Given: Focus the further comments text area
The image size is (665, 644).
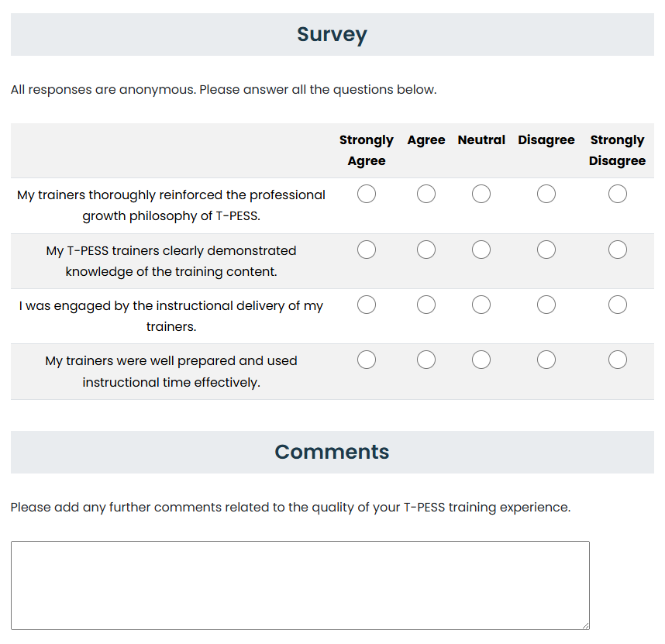Looking at the screenshot, I should click(300, 585).
